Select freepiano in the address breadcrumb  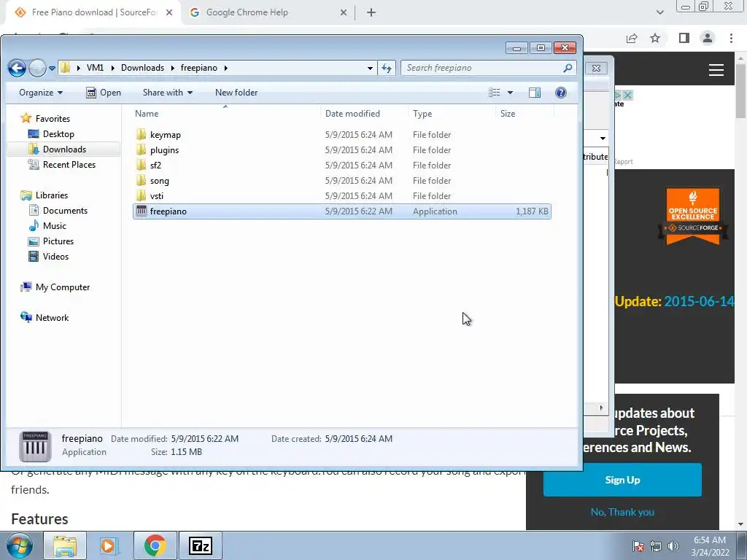[x=198, y=68]
